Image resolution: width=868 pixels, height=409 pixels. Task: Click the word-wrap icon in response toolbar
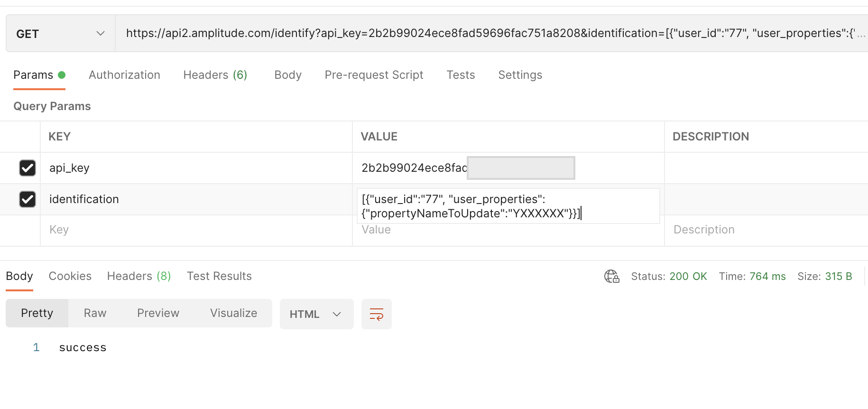tap(377, 314)
